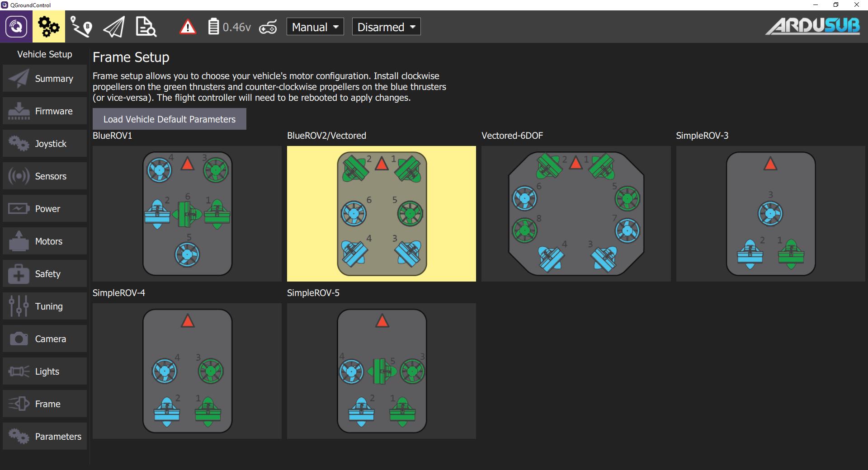Open the Plan view waypoint icon
This screenshot has height=470, width=868.
click(x=81, y=27)
